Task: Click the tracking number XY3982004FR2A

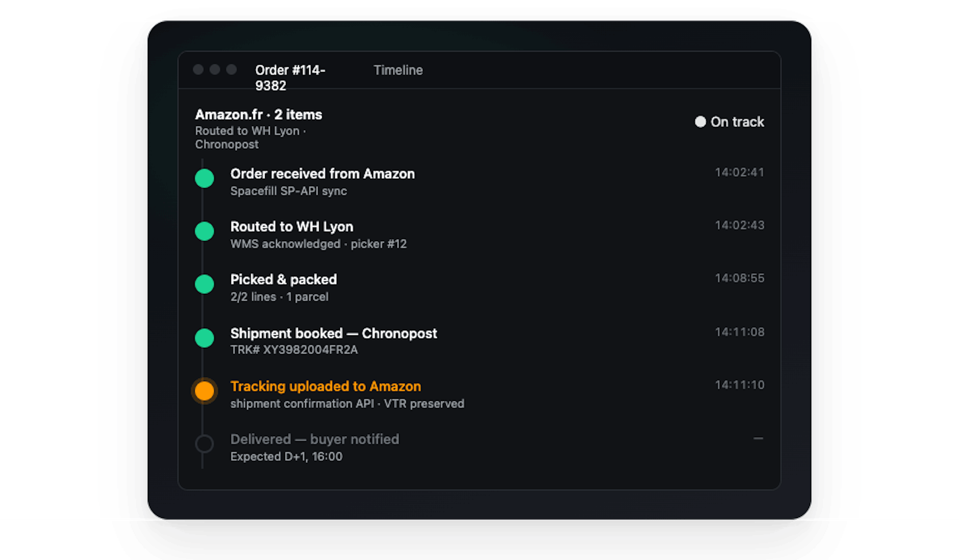Action: 310,350
